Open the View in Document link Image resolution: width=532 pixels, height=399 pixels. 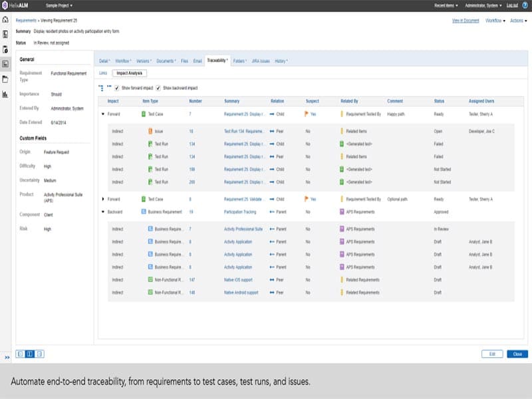pos(465,21)
